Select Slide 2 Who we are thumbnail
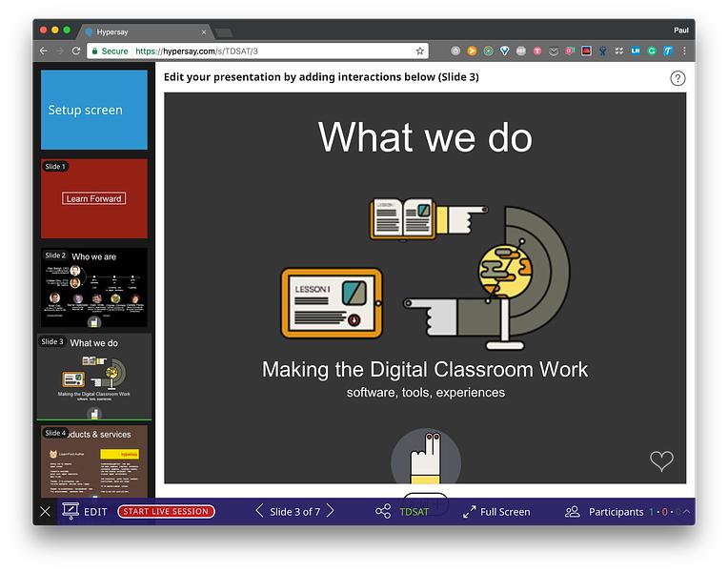Image resolution: width=728 pixels, height=572 pixels. (94, 287)
